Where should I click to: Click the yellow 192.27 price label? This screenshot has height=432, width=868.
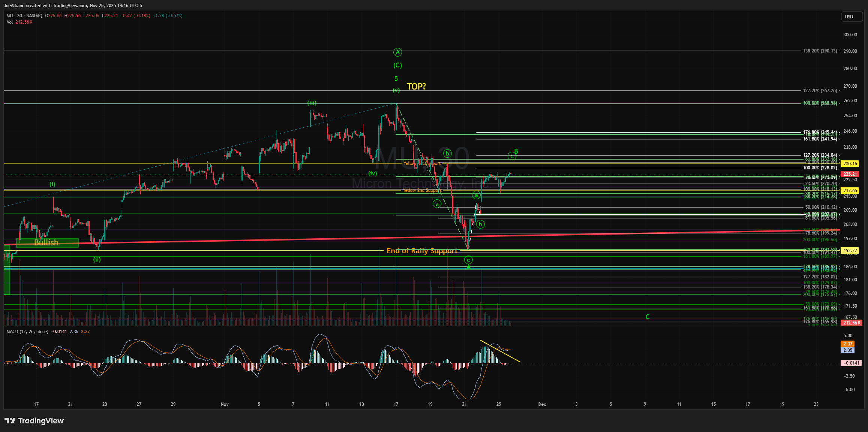tap(850, 251)
